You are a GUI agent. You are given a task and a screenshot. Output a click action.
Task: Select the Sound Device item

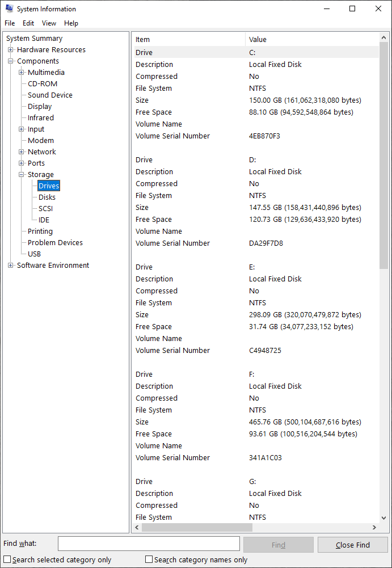[x=50, y=95]
